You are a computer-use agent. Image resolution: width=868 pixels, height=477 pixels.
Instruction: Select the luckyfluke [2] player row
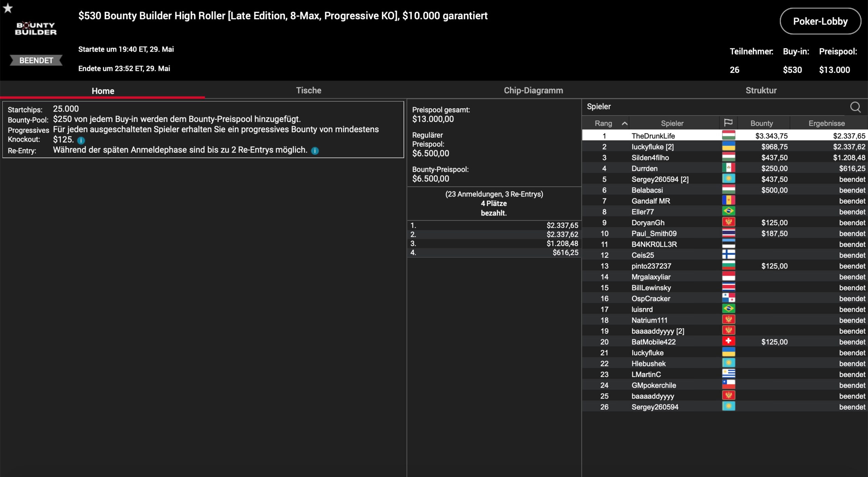[x=652, y=147]
